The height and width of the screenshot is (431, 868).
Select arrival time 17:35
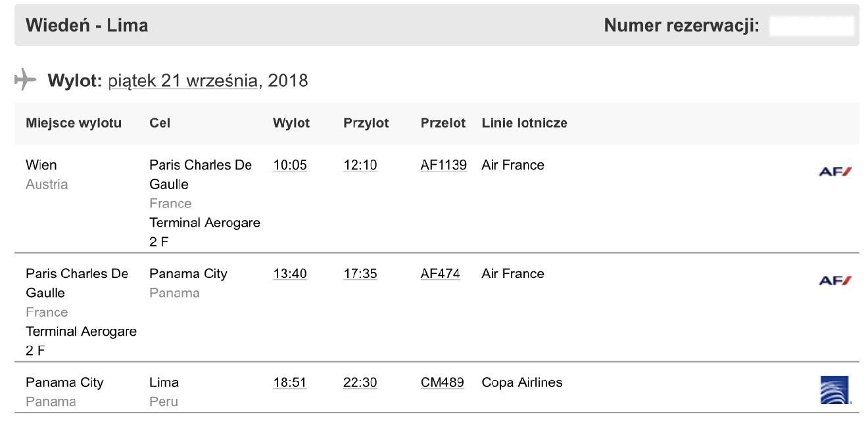tap(360, 273)
